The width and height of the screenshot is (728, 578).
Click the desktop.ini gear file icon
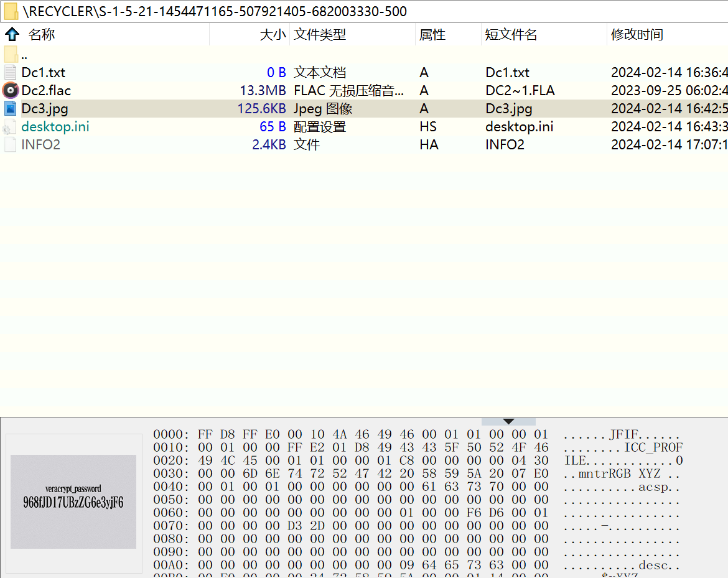[10, 127]
